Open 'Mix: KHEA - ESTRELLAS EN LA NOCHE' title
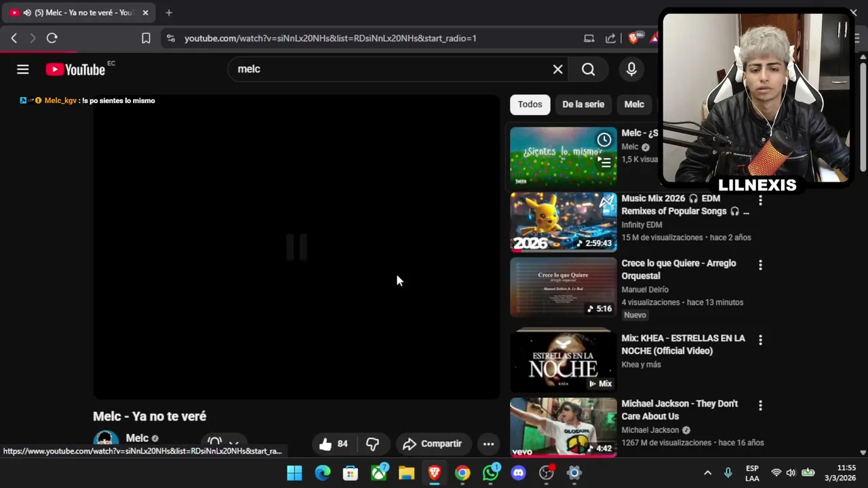Image resolution: width=868 pixels, height=488 pixels. [683, 344]
